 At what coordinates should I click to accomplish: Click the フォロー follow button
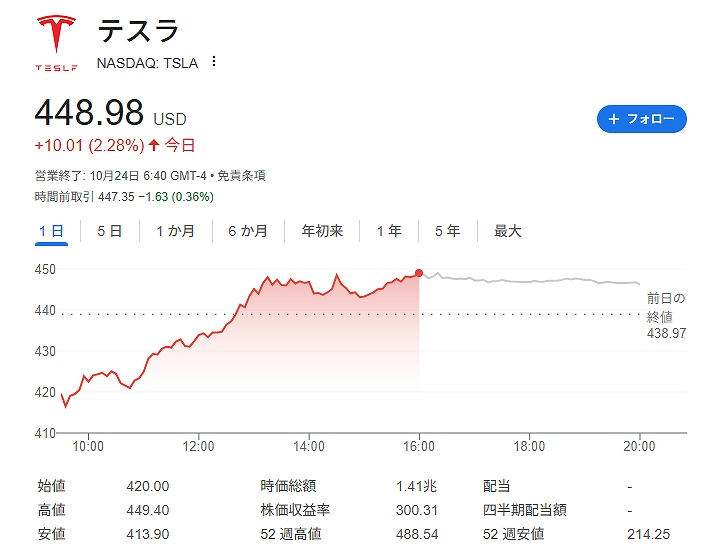641,118
